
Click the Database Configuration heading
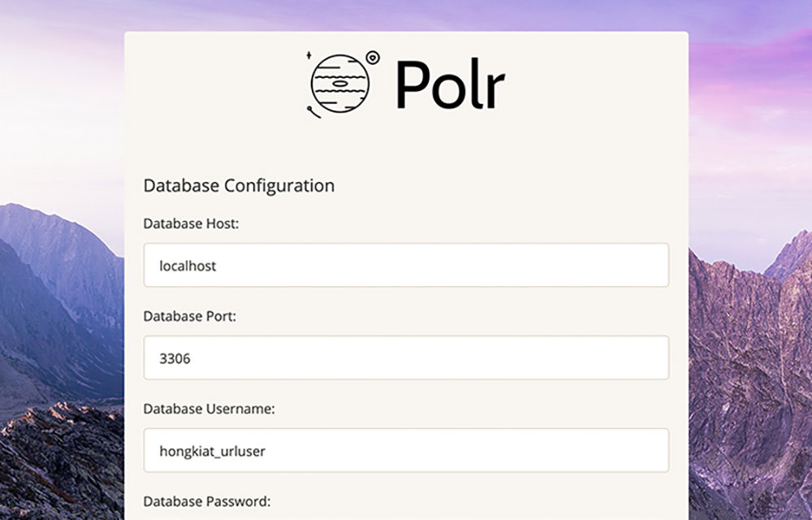click(239, 186)
